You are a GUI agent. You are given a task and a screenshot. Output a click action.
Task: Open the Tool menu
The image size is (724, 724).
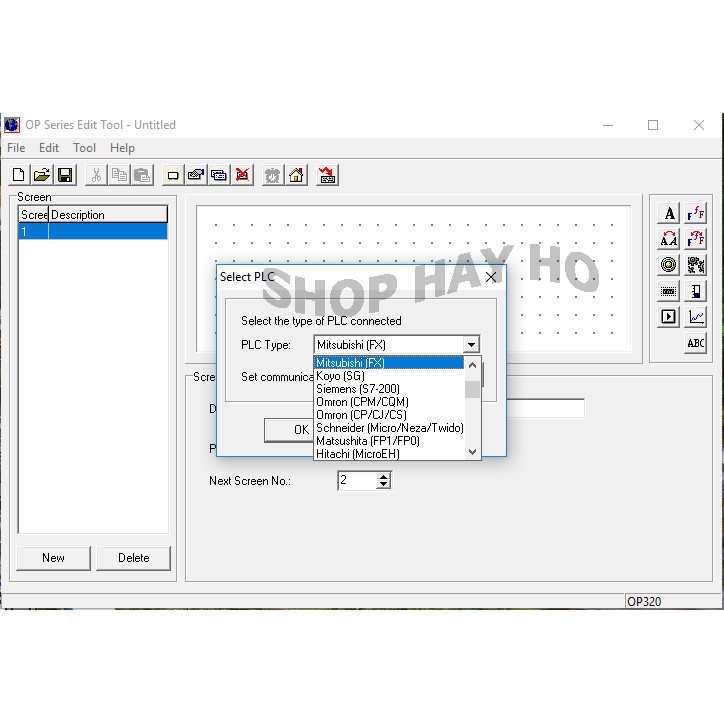[84, 148]
